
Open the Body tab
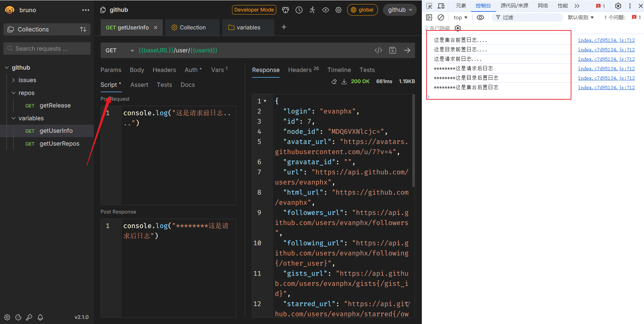[x=137, y=70]
